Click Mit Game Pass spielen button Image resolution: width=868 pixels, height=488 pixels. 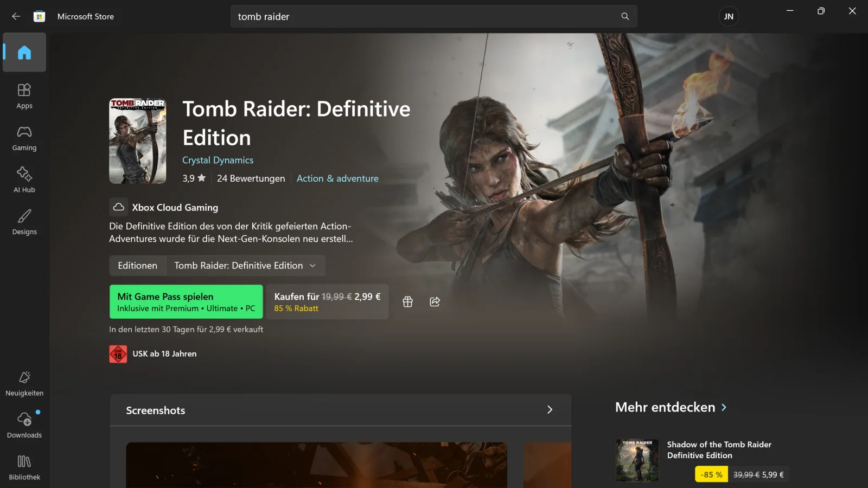click(186, 302)
